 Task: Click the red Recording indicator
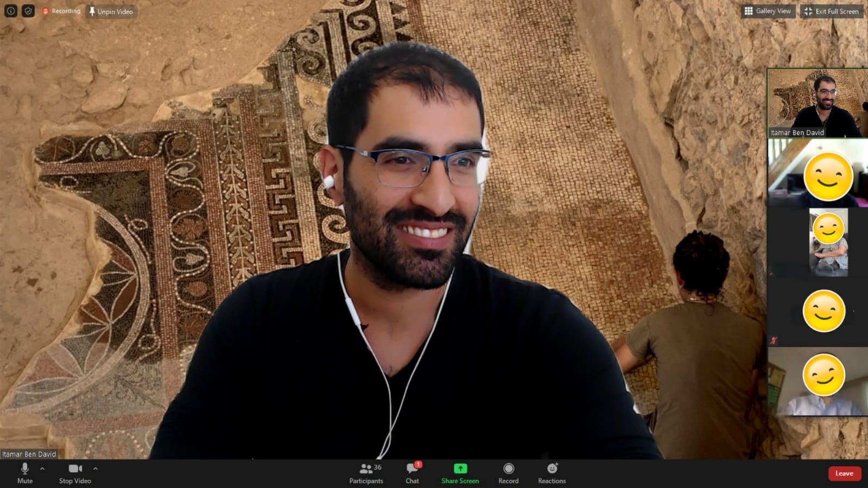point(61,11)
